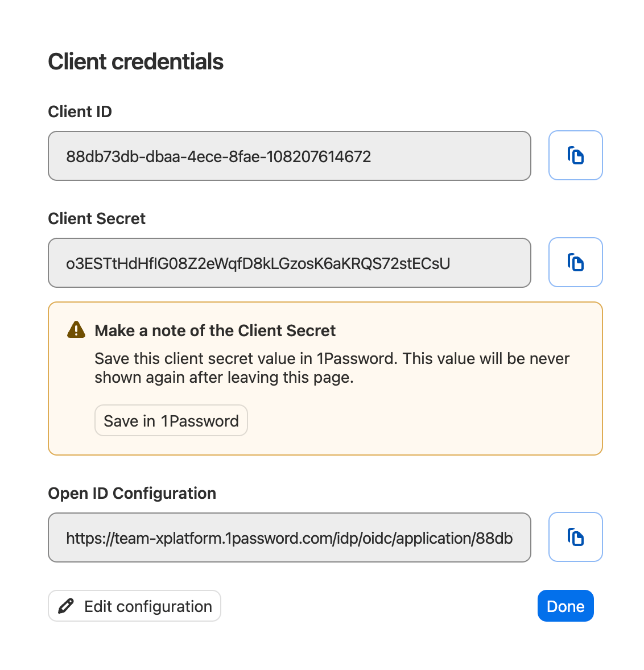
Task: Click the Client credentials heading
Action: (x=136, y=61)
